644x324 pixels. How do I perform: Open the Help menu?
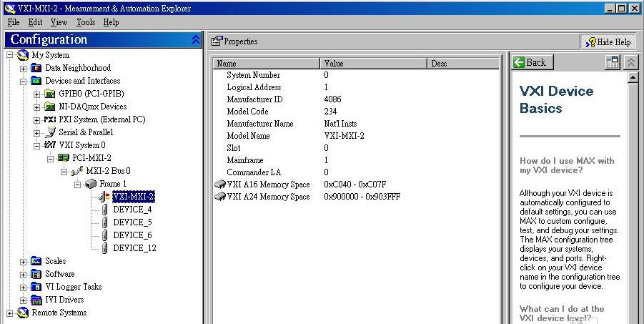[x=111, y=22]
